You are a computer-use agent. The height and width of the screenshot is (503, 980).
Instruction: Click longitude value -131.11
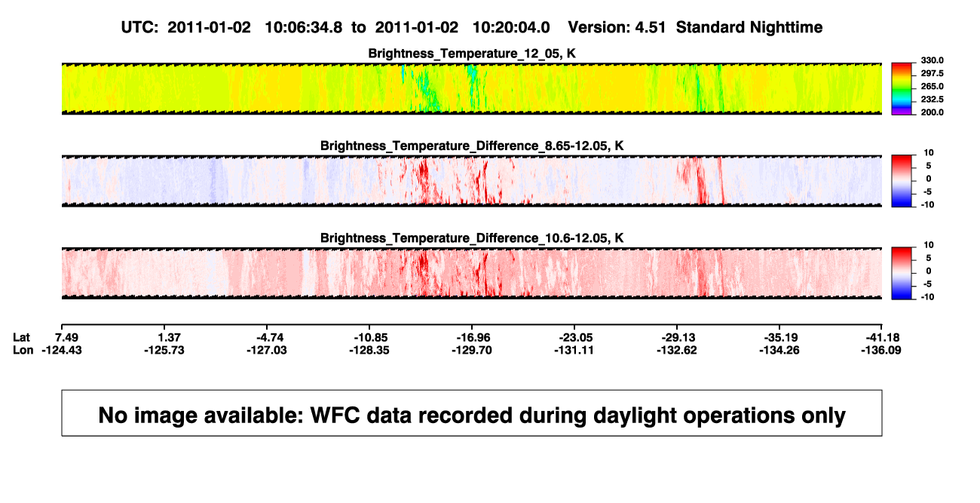click(x=573, y=350)
